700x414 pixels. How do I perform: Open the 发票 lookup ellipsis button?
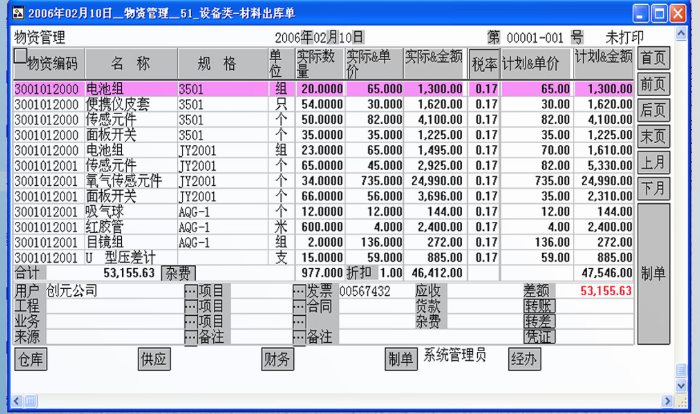[x=298, y=291]
